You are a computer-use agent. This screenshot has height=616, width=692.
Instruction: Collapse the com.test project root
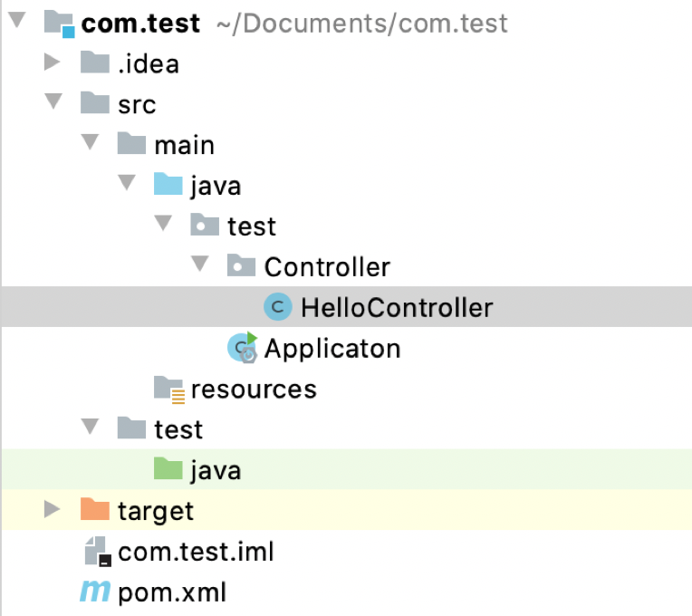(16, 22)
